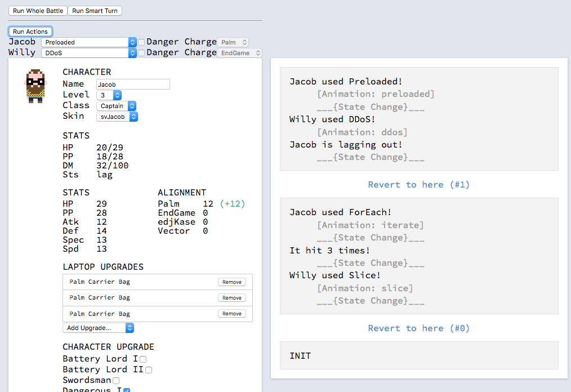Click the ALIGNMENT heading
The height and width of the screenshot is (392, 571).
(182, 193)
